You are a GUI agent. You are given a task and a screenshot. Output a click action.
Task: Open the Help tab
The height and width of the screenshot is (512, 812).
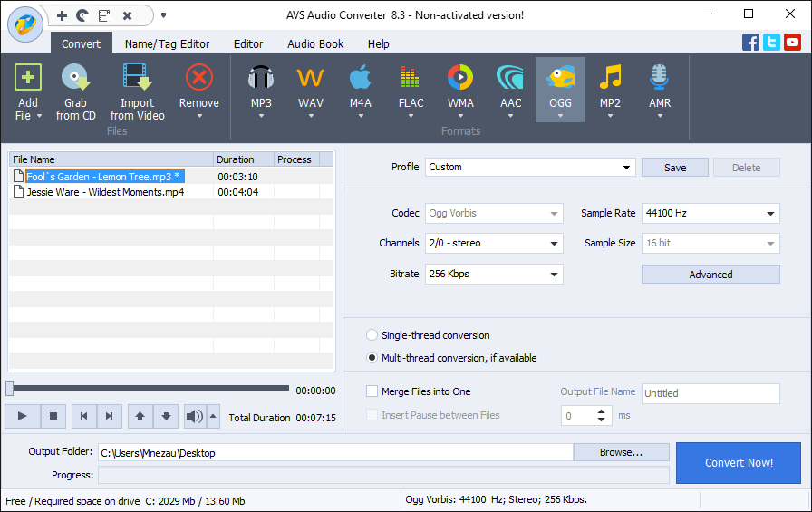coord(379,44)
